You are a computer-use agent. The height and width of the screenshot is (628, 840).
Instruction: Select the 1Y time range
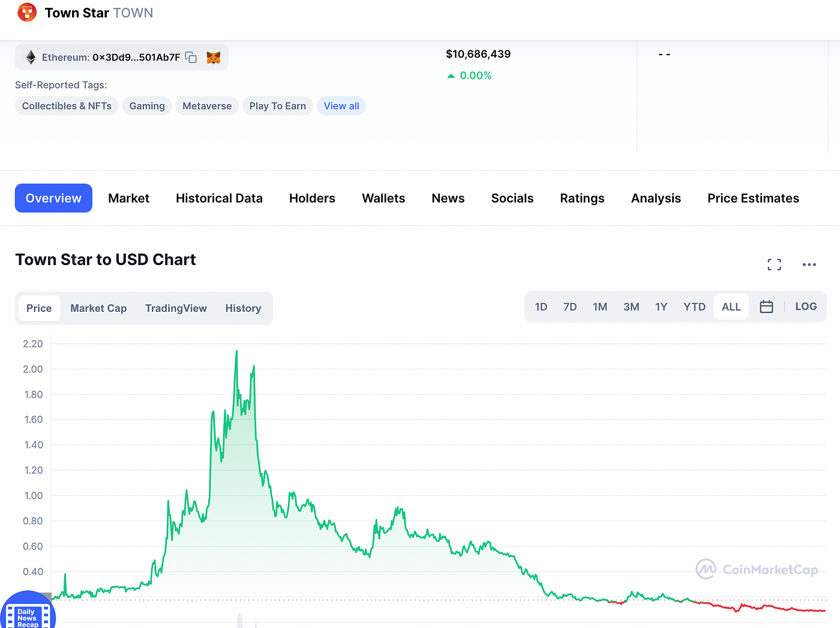661,307
